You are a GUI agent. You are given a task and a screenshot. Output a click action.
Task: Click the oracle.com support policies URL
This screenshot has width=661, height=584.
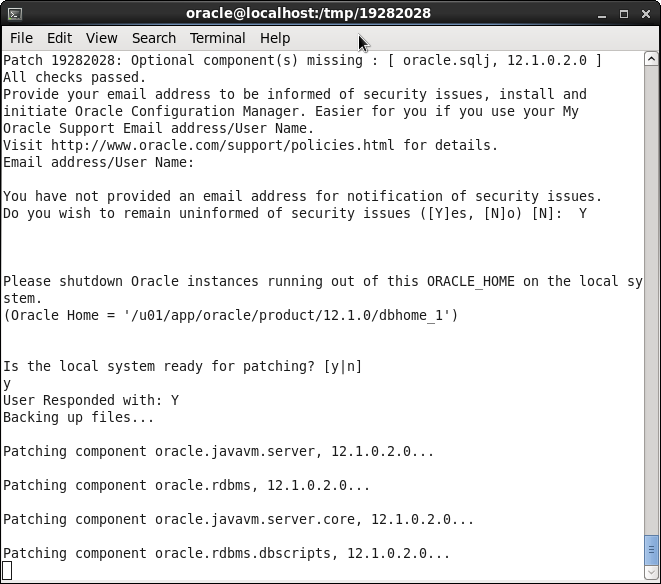pos(223,145)
